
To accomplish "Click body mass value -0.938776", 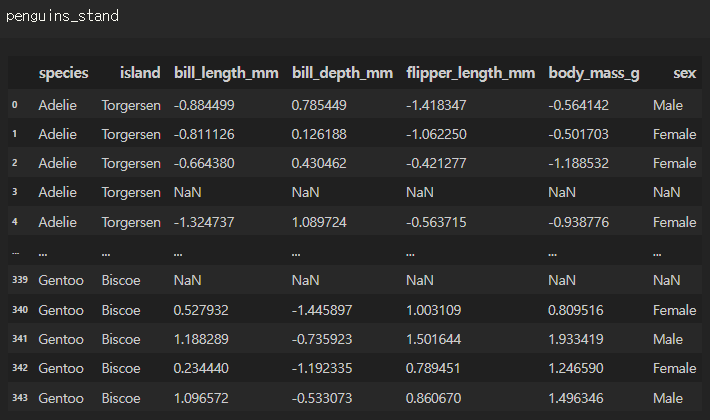I will click(579, 222).
